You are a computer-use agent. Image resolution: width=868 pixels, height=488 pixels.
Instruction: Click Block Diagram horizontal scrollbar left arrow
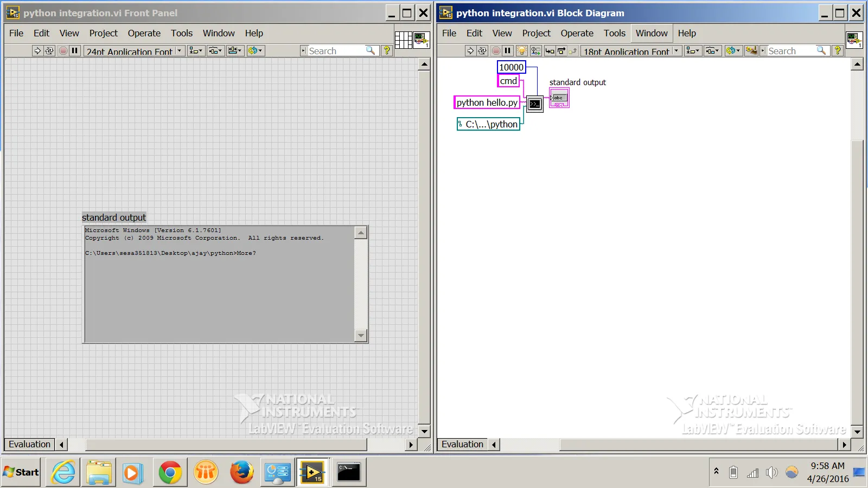(494, 445)
